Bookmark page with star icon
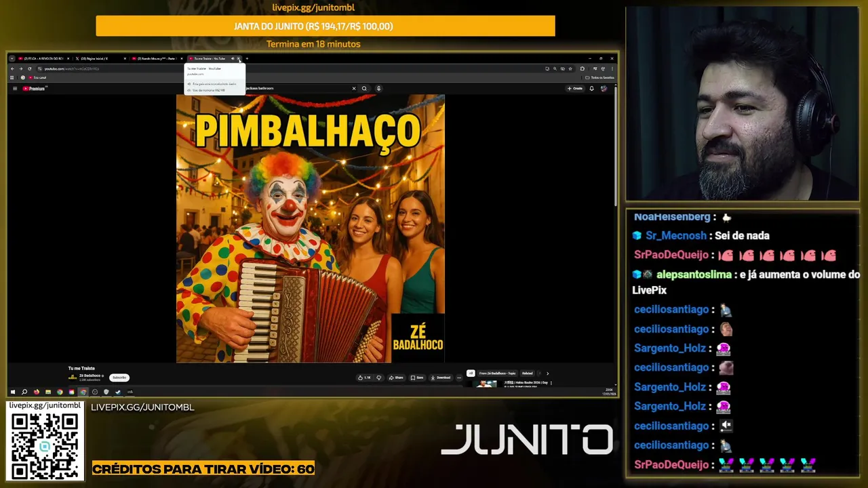Screen dimensions: 868x488 tap(570, 68)
